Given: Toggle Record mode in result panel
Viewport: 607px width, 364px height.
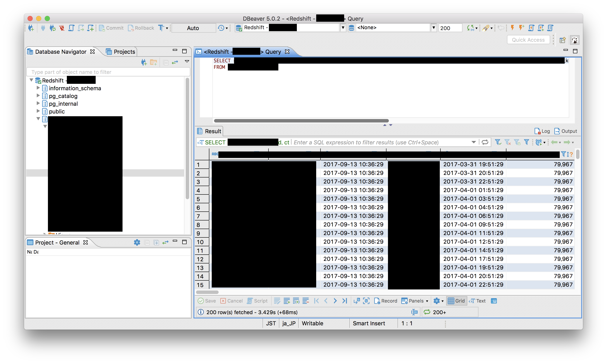Looking at the screenshot, I should tap(385, 301).
